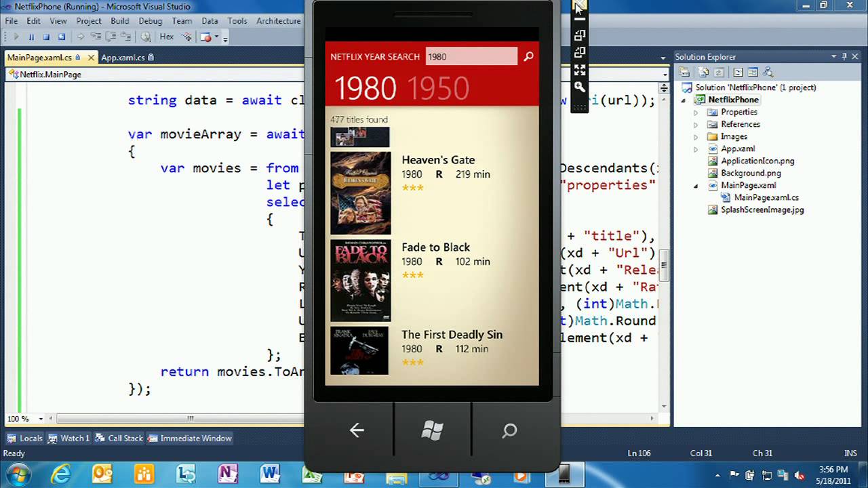This screenshot has width=868, height=488.
Task: Click Solution Explorer View Designer icon
Action: click(753, 72)
